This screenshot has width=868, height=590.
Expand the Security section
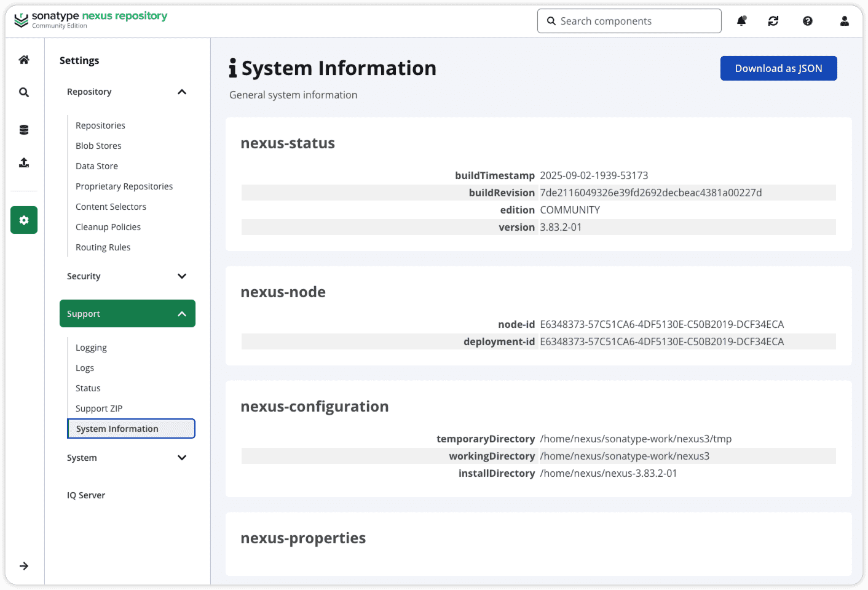click(182, 276)
